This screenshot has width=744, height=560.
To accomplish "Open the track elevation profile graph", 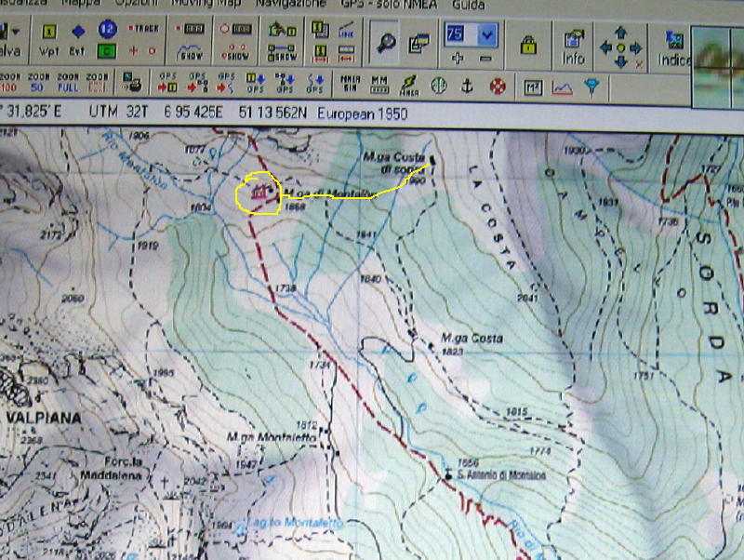I will 561,87.
